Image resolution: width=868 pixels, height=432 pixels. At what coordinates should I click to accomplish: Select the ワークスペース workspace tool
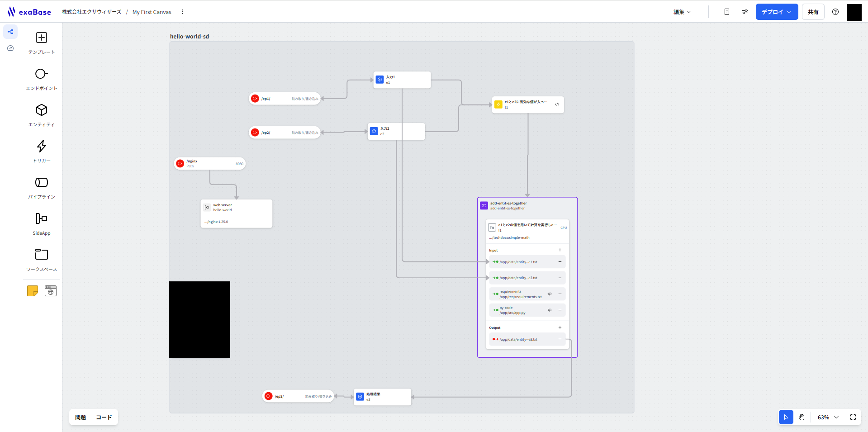click(x=42, y=260)
